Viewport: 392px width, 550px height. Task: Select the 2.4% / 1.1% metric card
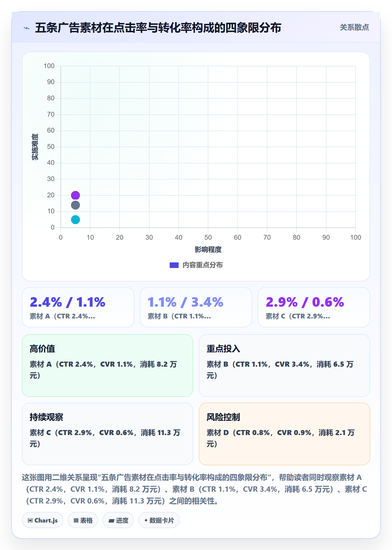78,307
